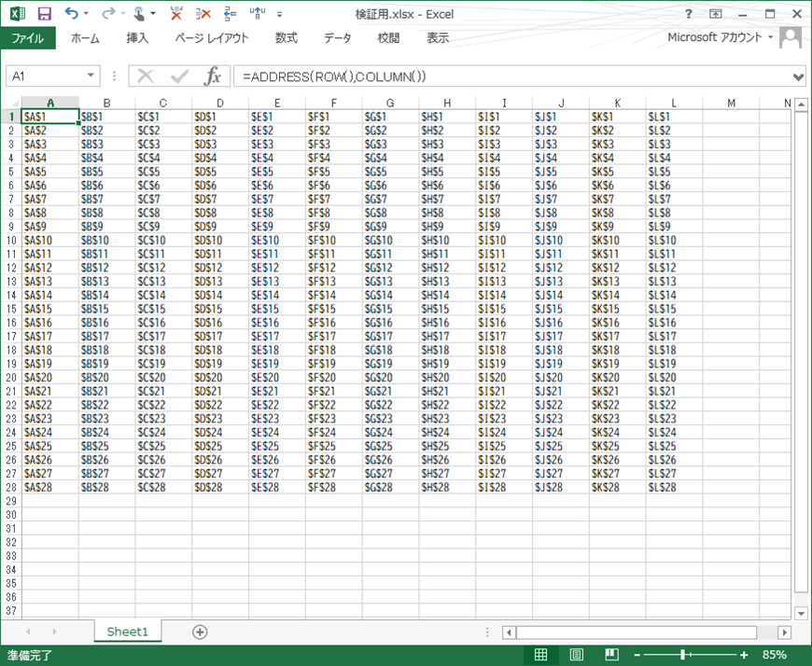The width and height of the screenshot is (812, 666).
Task: Select cell containing $K$25
Action: [618, 446]
